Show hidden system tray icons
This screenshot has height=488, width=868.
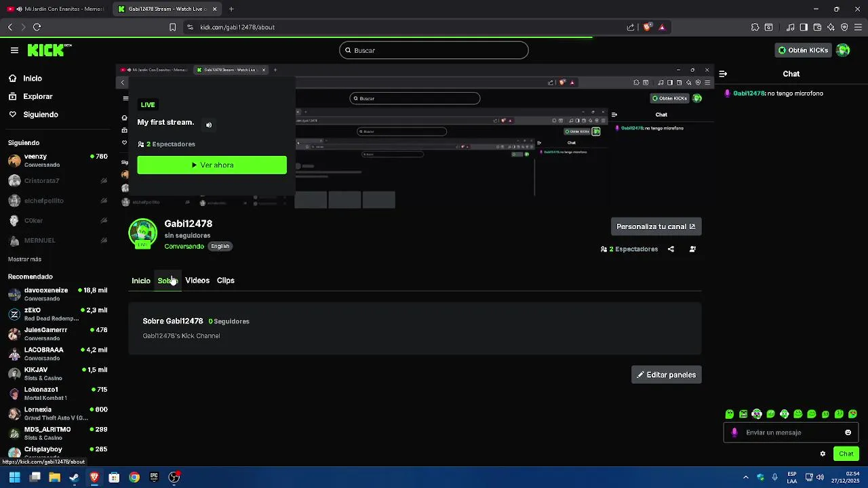(x=746, y=477)
